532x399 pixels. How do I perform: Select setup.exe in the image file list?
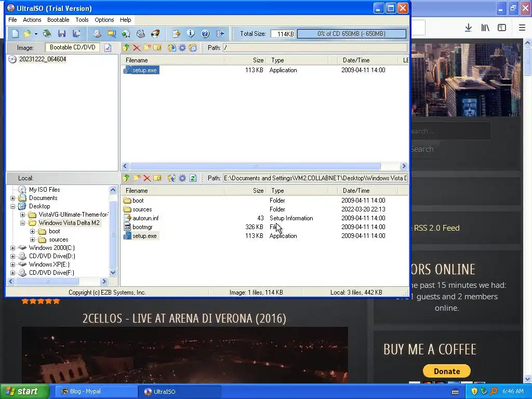pos(144,70)
